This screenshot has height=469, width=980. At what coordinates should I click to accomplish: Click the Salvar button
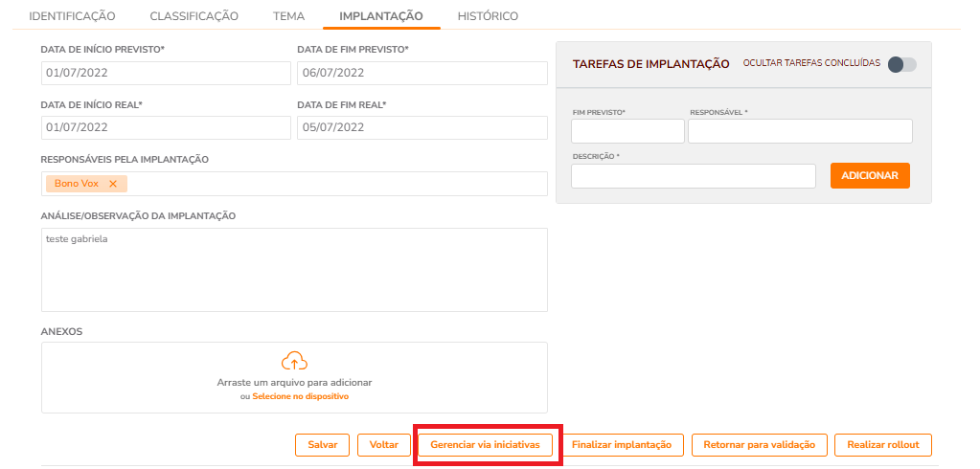323,445
